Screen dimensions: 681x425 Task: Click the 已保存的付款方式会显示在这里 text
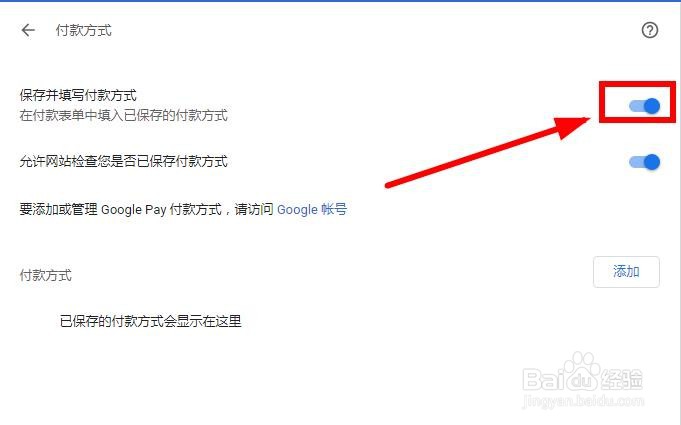point(150,321)
